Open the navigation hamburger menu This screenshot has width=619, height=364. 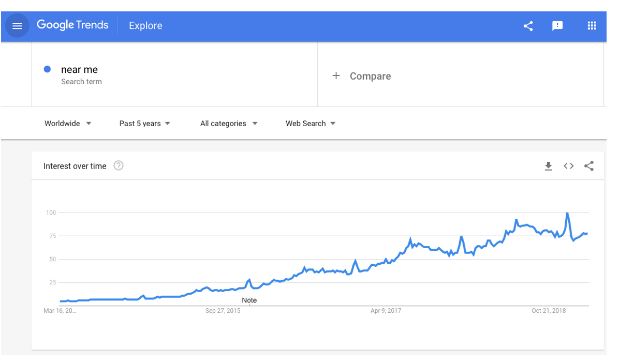(17, 25)
